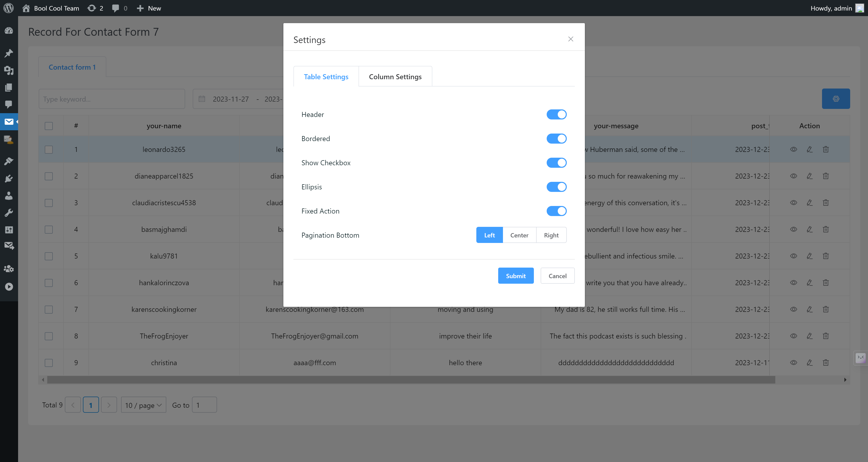Click the scrollbar right arrow
868x462 pixels.
pyautogui.click(x=845, y=380)
